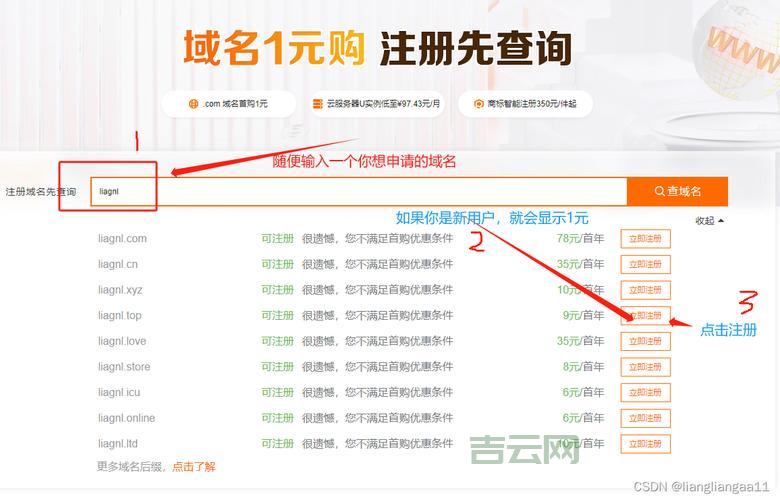Click 立即注册 for liagnl.store
Image resolution: width=780 pixels, height=500 pixels.
point(645,367)
